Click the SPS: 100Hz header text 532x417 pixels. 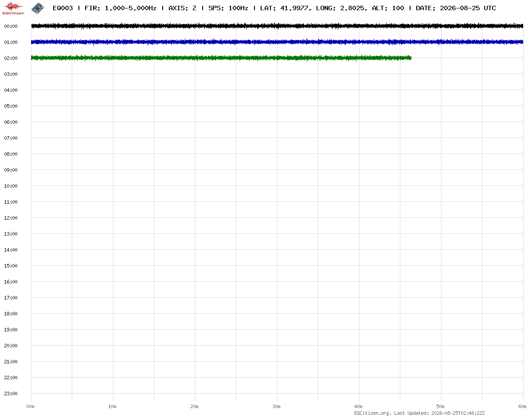pyautogui.click(x=228, y=8)
